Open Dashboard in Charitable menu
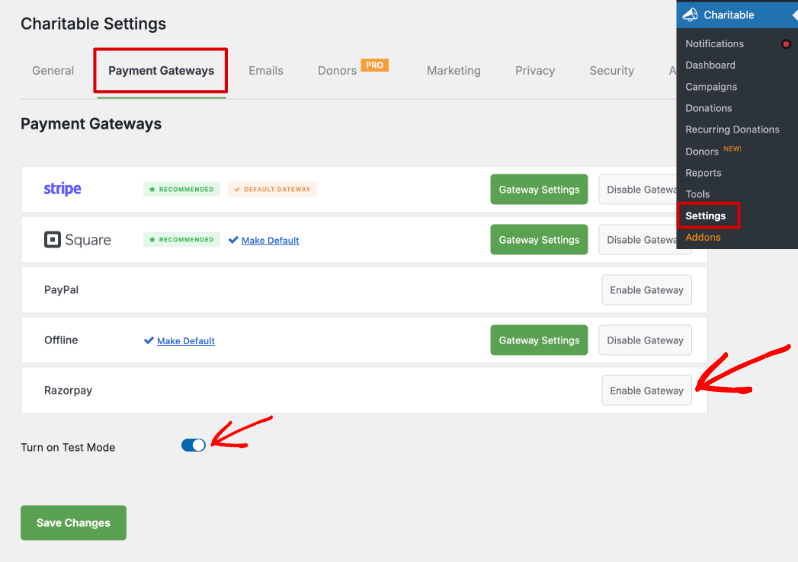Screen dimensions: 798x562 click(x=710, y=65)
